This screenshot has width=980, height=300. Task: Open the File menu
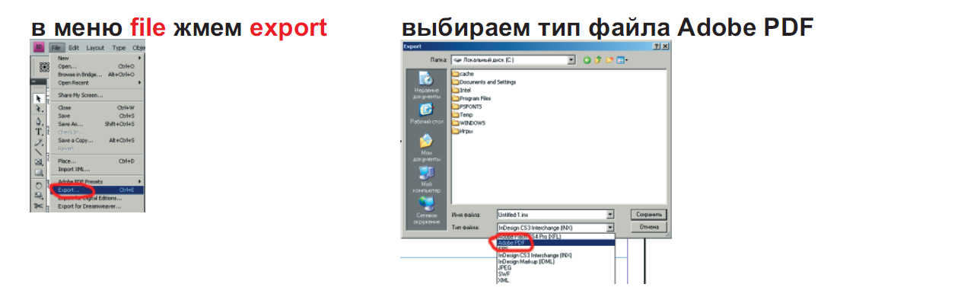coord(57,47)
